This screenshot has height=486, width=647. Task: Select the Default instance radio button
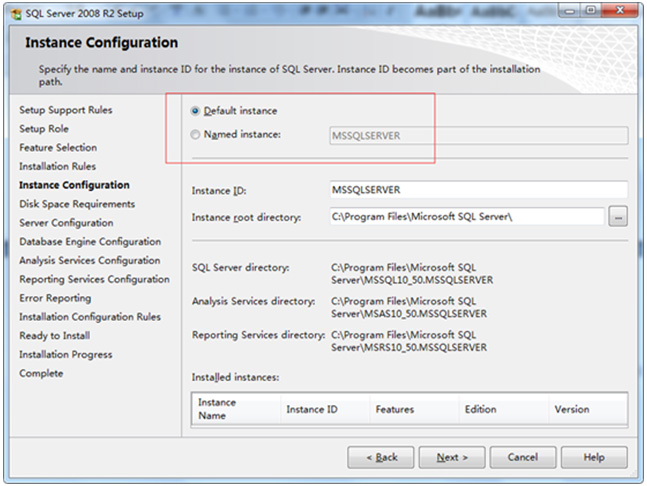(x=195, y=111)
